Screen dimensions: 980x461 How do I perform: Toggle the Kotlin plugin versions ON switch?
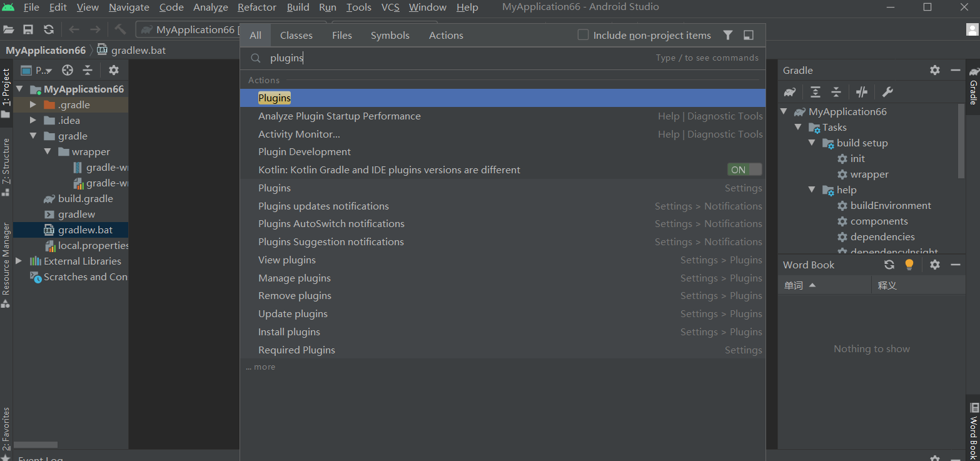coord(744,170)
